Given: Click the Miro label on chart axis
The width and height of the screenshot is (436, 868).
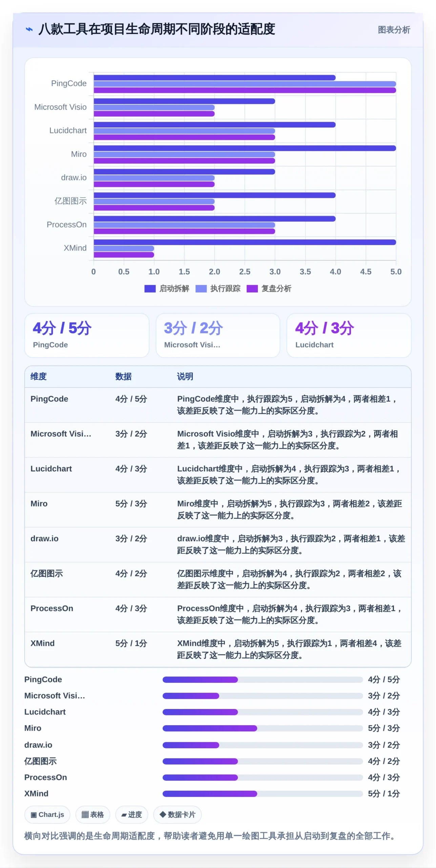Looking at the screenshot, I should [x=79, y=154].
